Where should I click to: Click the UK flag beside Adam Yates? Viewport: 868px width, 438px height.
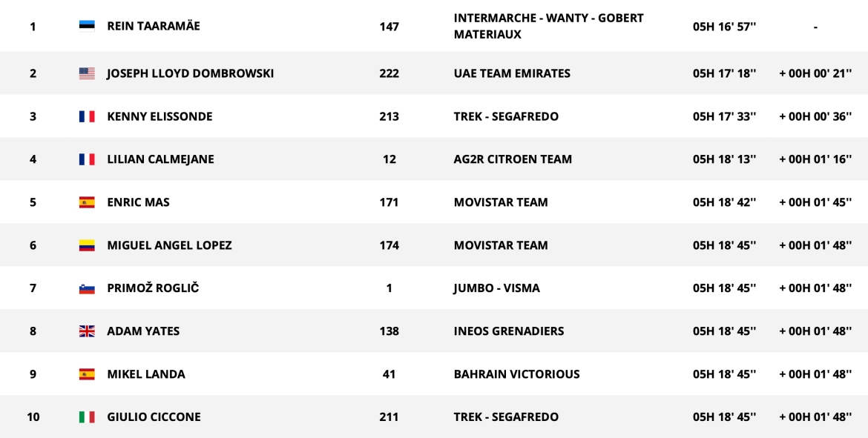point(87,331)
